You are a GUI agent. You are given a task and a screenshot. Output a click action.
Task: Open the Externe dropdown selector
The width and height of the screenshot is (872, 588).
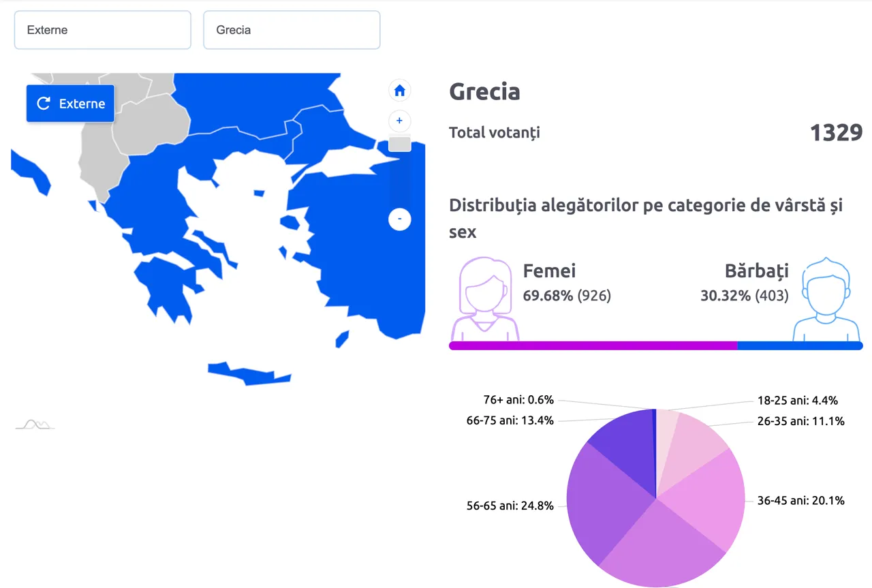click(102, 30)
